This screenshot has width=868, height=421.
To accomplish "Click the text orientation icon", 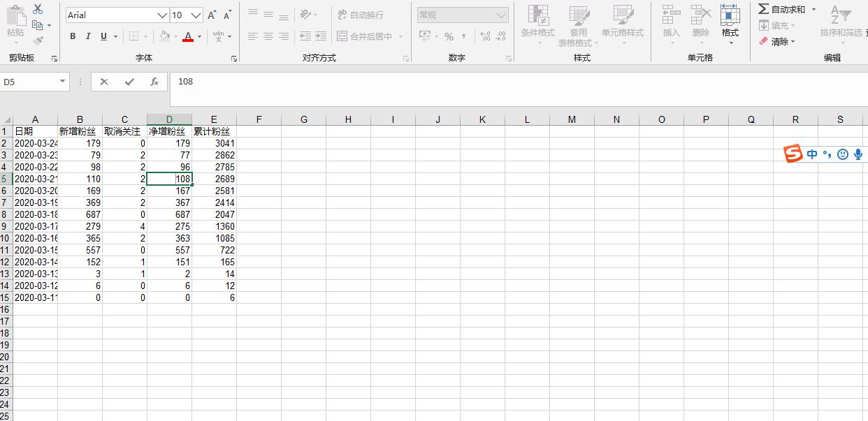I will pyautogui.click(x=305, y=15).
